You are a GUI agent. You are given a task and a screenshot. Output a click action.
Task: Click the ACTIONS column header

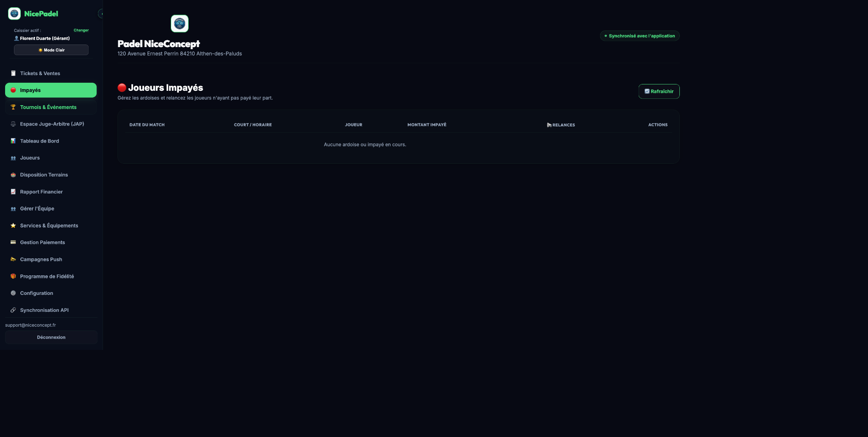(658, 125)
